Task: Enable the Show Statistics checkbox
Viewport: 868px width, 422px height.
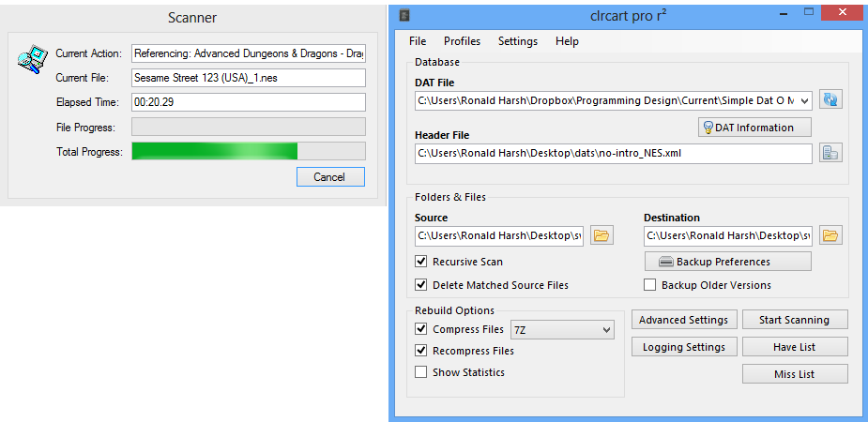Action: coord(421,372)
